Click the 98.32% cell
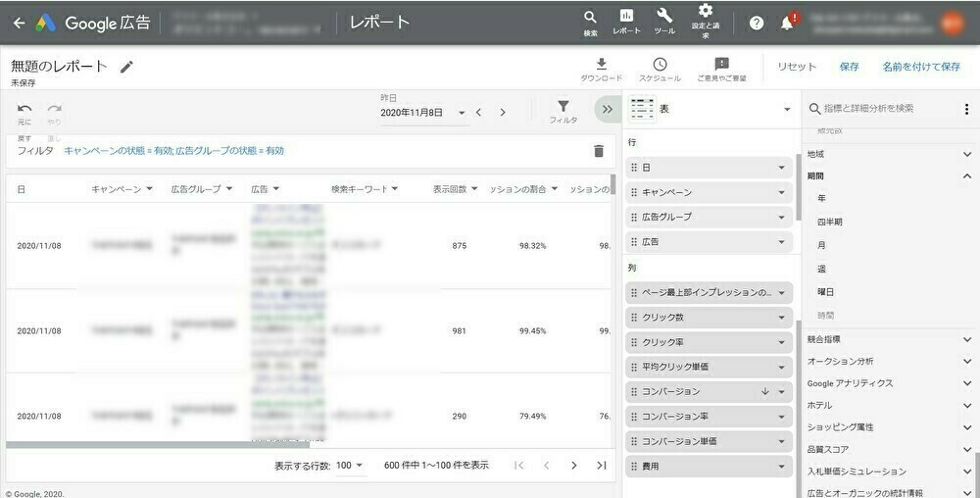Viewport: 980px width, 498px height. click(x=532, y=246)
